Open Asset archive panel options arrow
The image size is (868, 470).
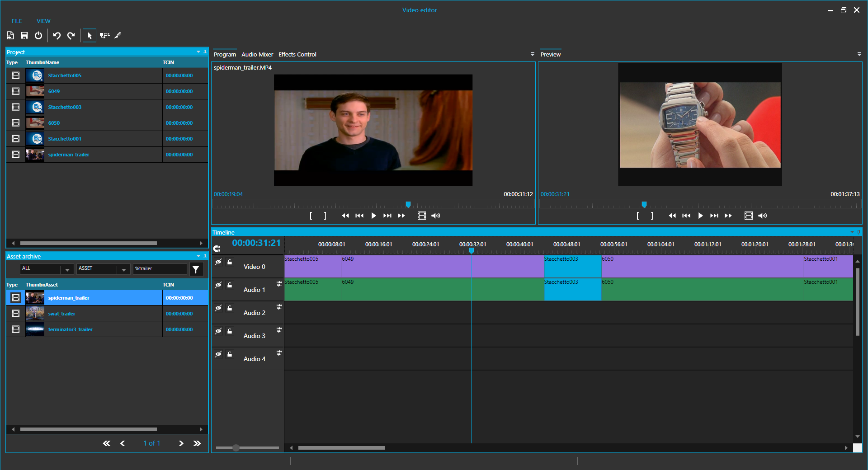tap(198, 256)
